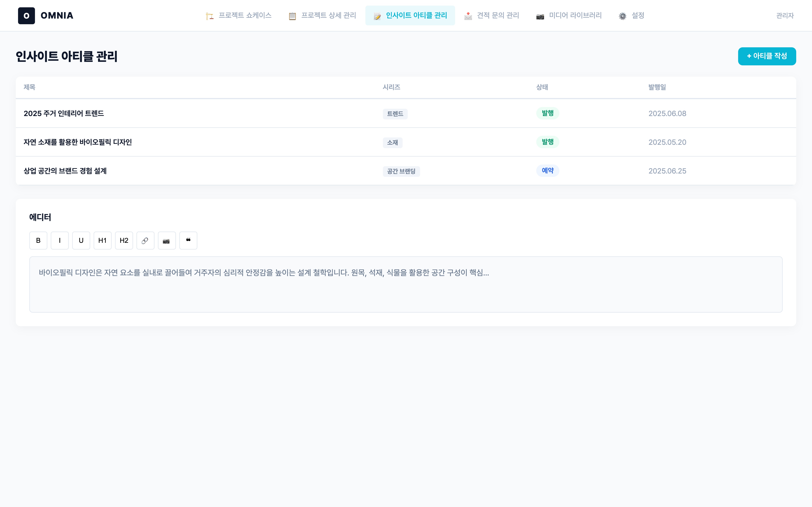This screenshot has height=507, width=812.
Task: Select 자연 소재를 활용한 바이오필릭 디자인 article
Action: [77, 142]
